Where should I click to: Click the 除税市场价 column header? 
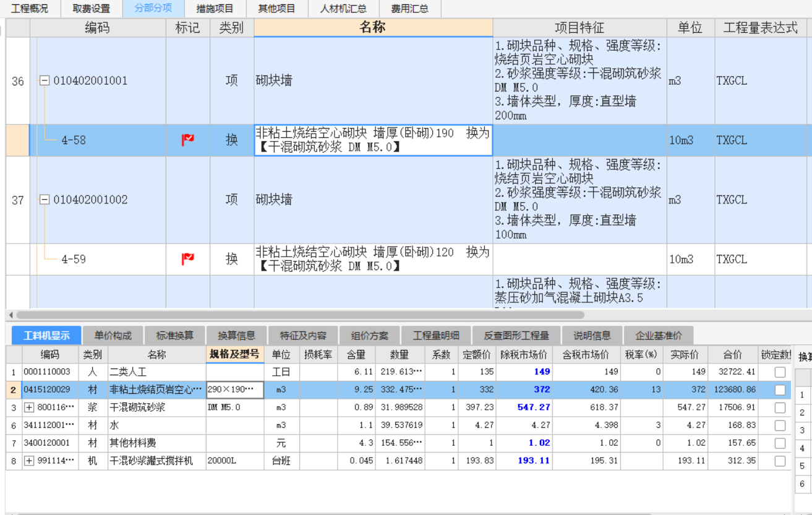pyautogui.click(x=524, y=355)
